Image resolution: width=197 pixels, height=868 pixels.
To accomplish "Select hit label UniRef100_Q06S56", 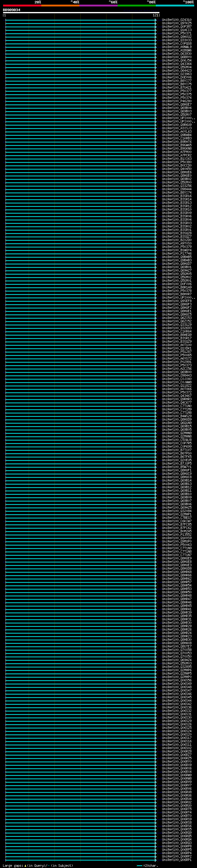I will coord(177,680).
